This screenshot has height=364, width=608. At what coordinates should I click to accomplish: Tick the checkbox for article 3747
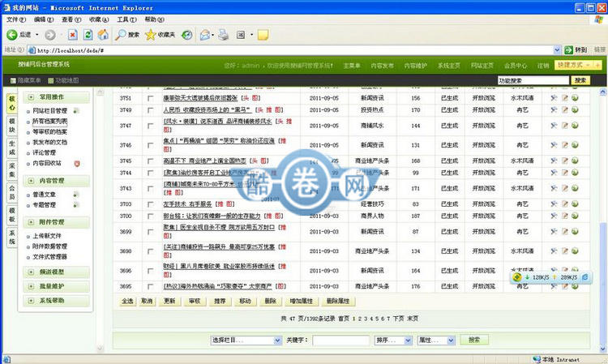click(x=150, y=126)
